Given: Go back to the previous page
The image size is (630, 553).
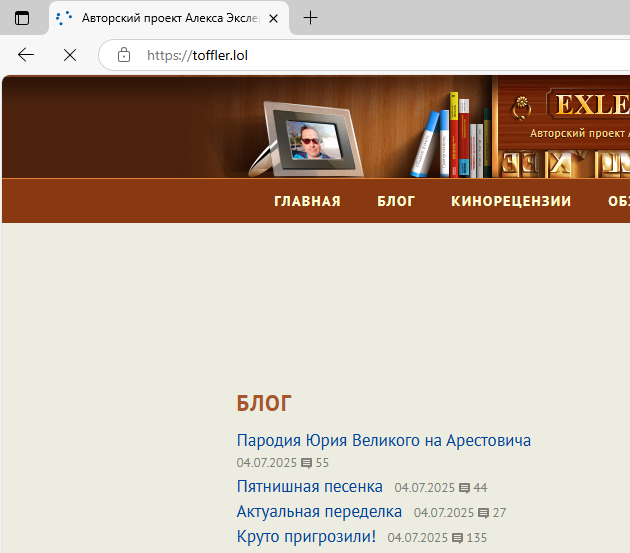Looking at the screenshot, I should tap(27, 55).
